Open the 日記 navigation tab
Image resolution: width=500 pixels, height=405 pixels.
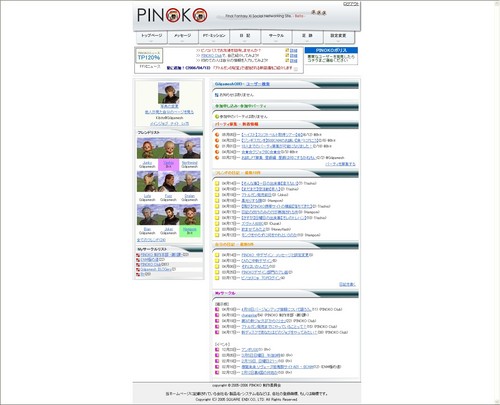245,37
